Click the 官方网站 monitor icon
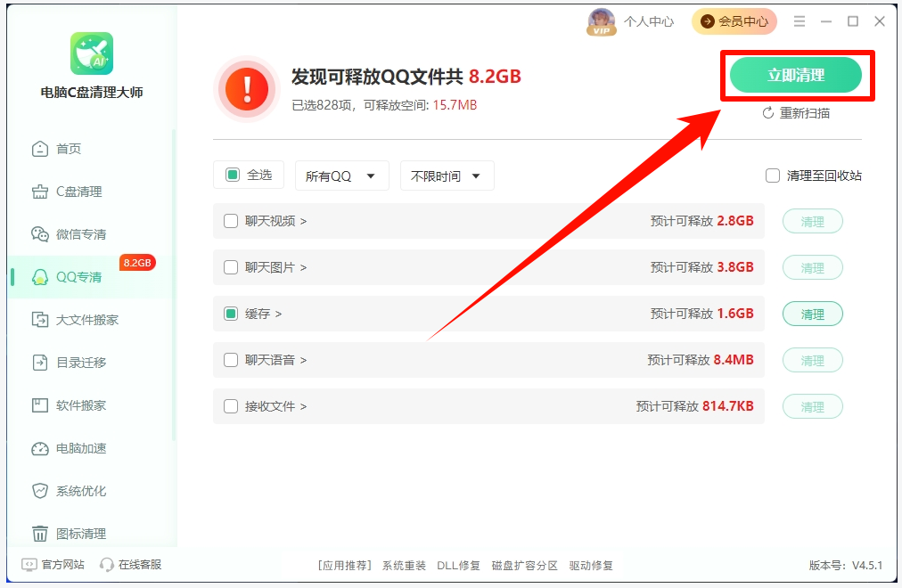Screen dimensions: 902x588 [x=29, y=565]
